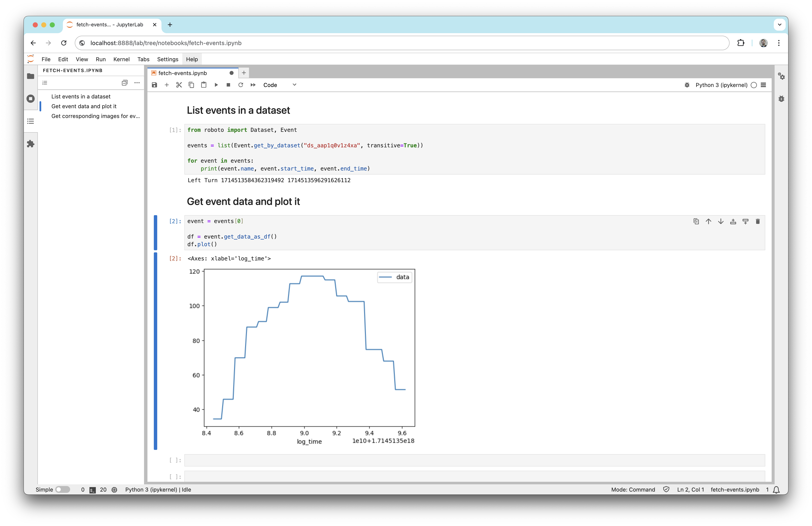812x526 pixels.
Task: Click the Save notebook icon
Action: point(154,85)
